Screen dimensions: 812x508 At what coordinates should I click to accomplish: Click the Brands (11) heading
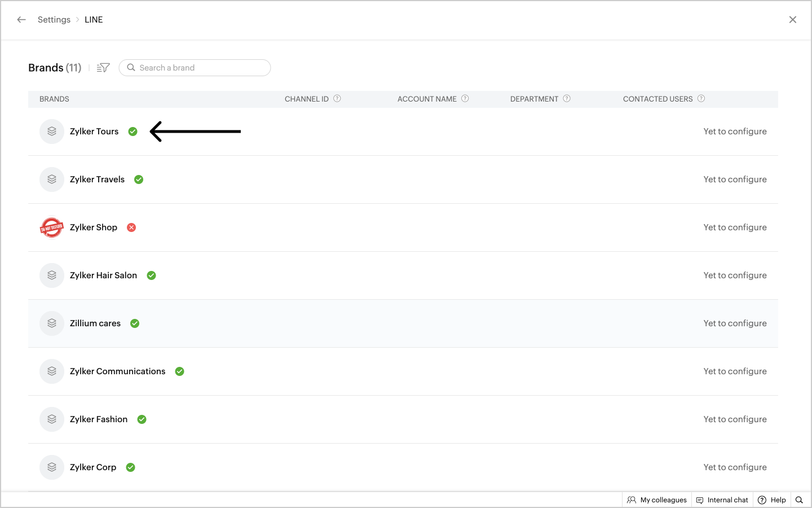coord(55,68)
